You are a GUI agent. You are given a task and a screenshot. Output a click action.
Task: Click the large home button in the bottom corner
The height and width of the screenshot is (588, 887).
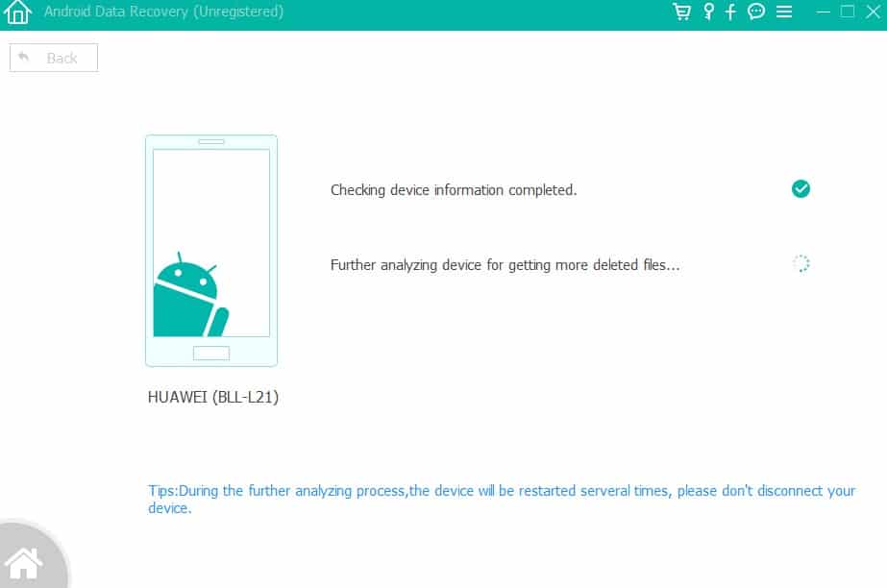coord(24,561)
